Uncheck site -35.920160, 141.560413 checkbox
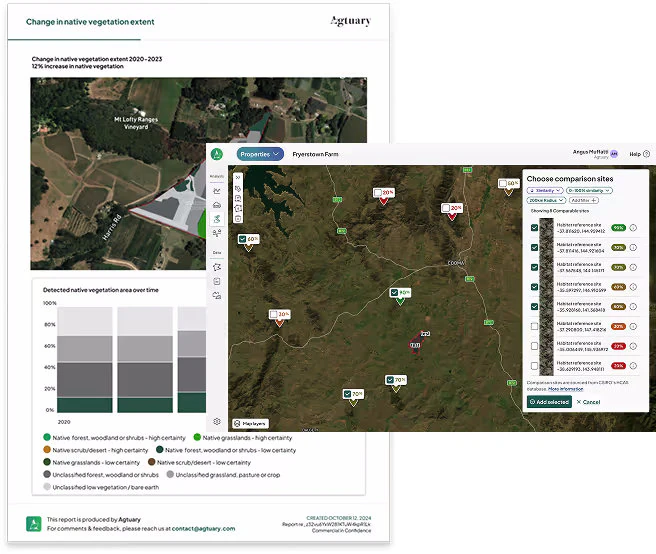The height and width of the screenshot is (554, 656). [x=534, y=306]
